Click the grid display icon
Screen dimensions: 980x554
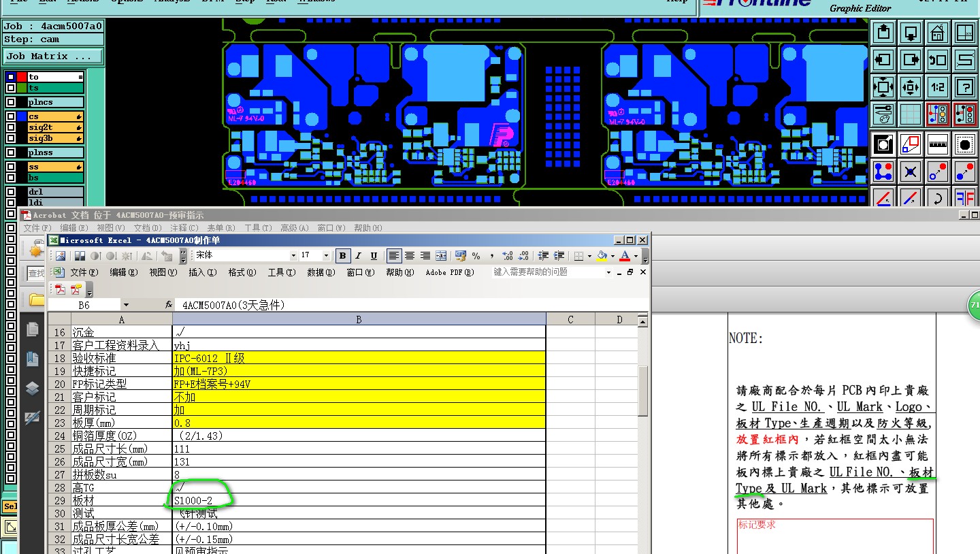point(911,114)
